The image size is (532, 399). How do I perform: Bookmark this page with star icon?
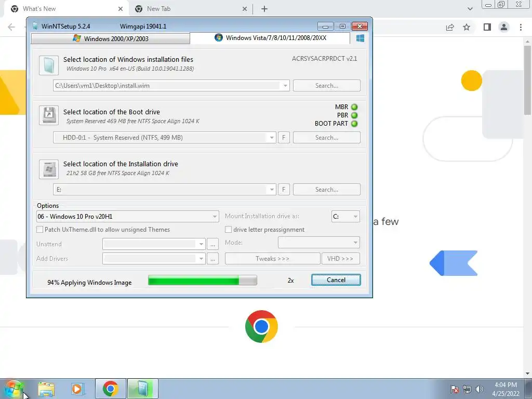(467, 27)
